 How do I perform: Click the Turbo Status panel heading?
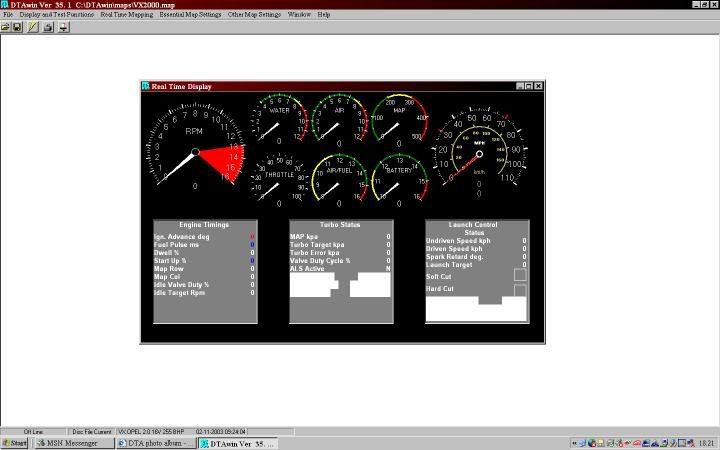click(x=340, y=225)
